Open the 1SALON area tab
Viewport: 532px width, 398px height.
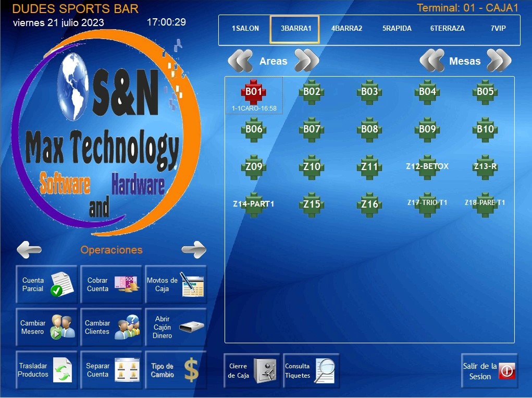[244, 29]
